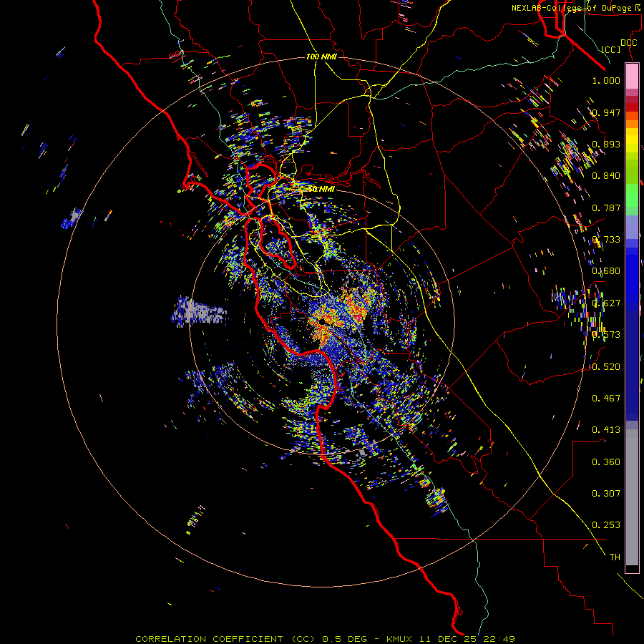Click the 0.573 legend value
Screen dimensions: 644x644
pyautogui.click(x=606, y=335)
